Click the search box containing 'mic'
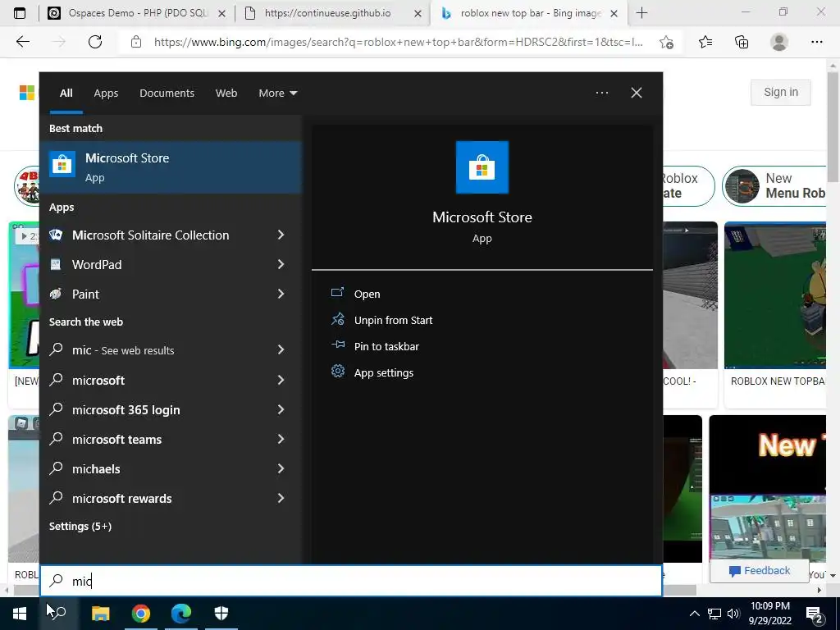The image size is (840, 630). point(351,581)
